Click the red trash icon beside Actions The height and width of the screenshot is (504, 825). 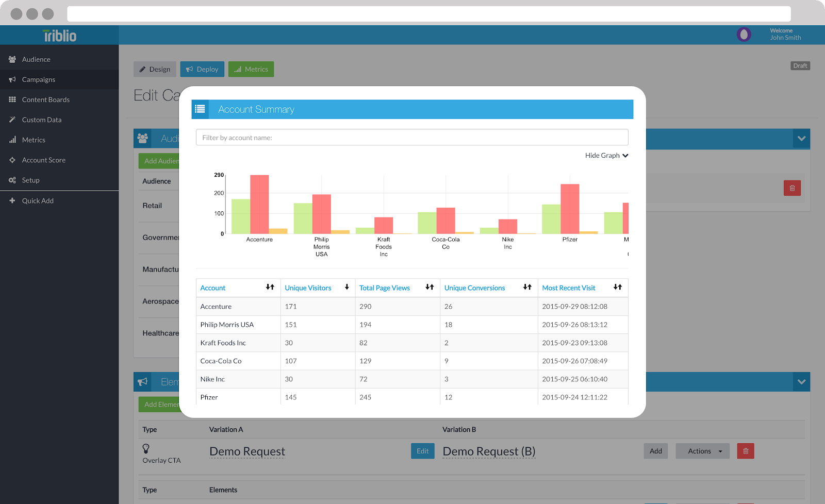point(745,451)
